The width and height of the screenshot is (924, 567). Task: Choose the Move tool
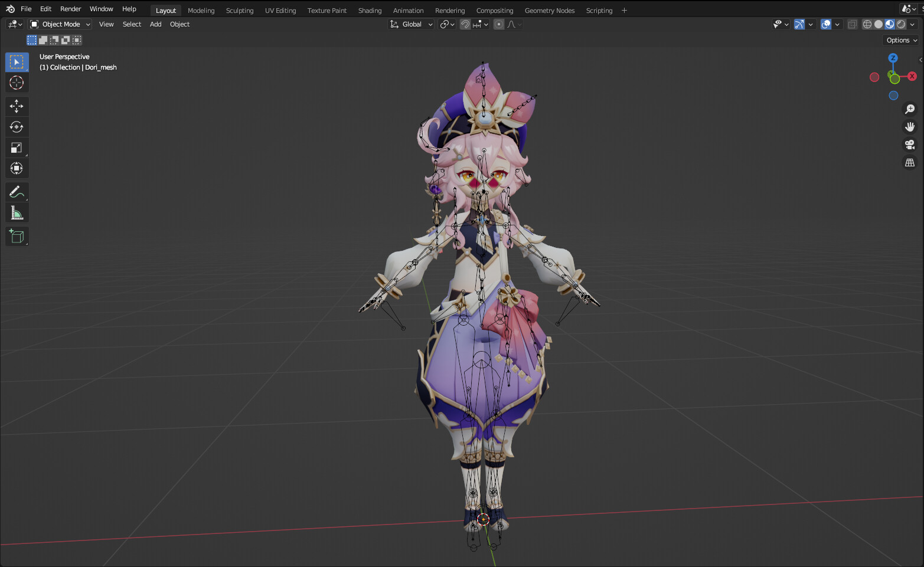17,106
